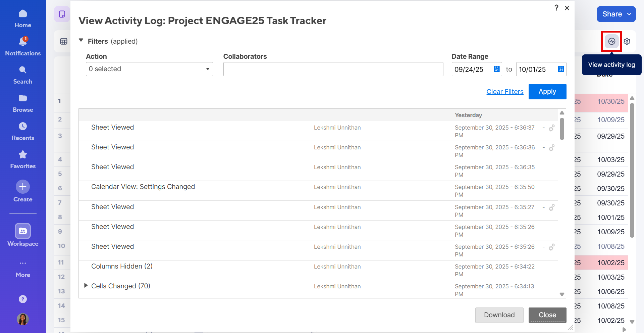
Task: Click the calendar icon on the 09/24/25 field
Action: click(496, 69)
